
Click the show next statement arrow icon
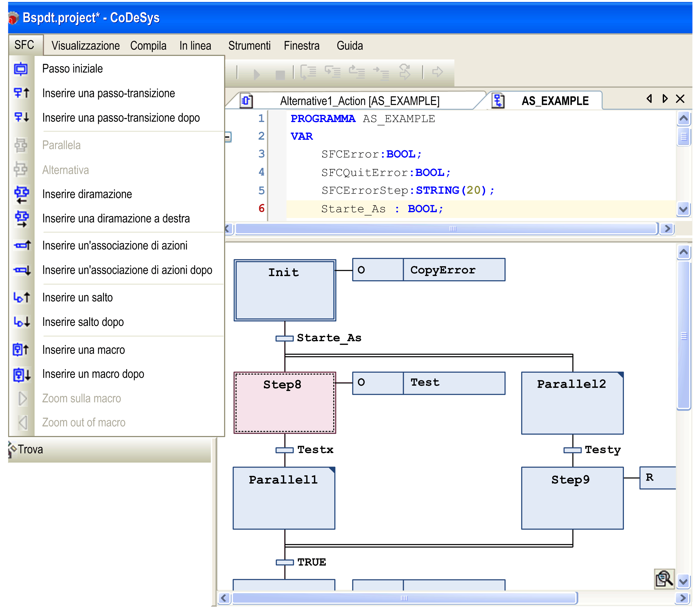[x=438, y=72]
